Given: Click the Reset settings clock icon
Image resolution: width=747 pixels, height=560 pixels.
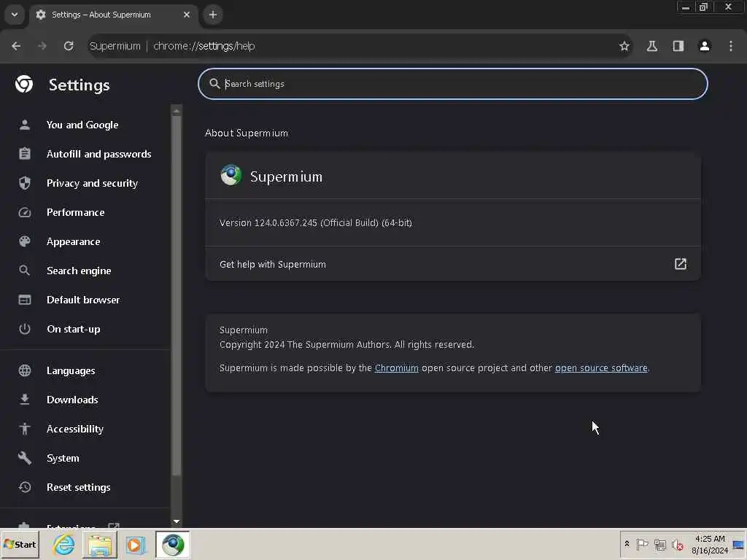Looking at the screenshot, I should tap(25, 487).
